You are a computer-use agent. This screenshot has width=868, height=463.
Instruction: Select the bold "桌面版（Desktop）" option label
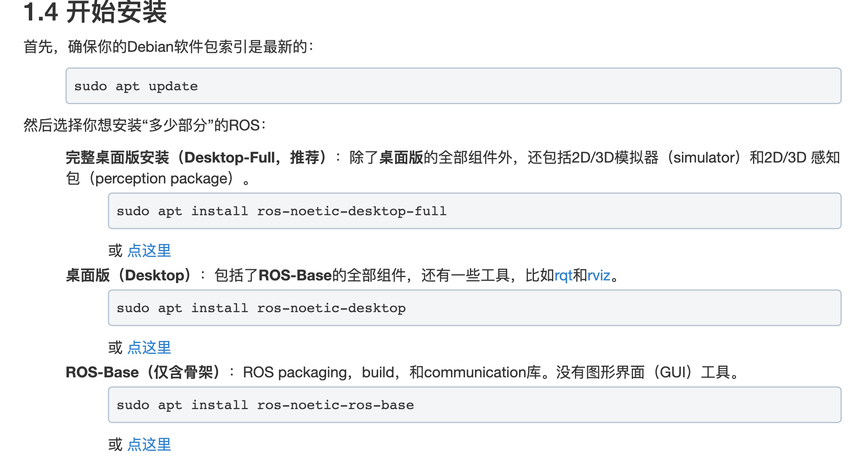point(129,276)
